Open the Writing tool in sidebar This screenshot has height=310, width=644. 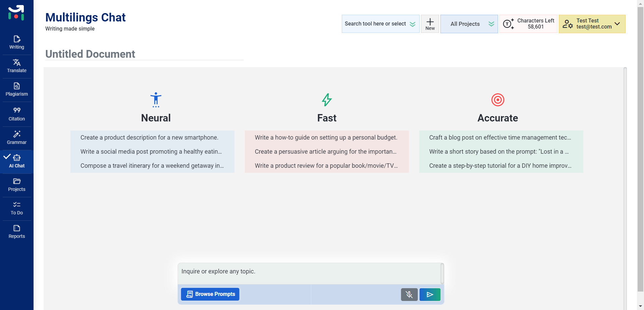[16, 43]
